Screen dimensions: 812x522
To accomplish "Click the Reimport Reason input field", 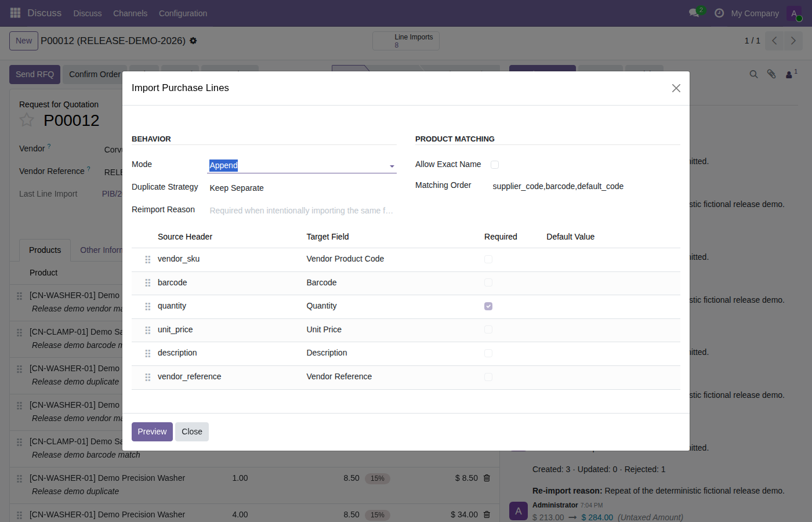I will (302, 211).
